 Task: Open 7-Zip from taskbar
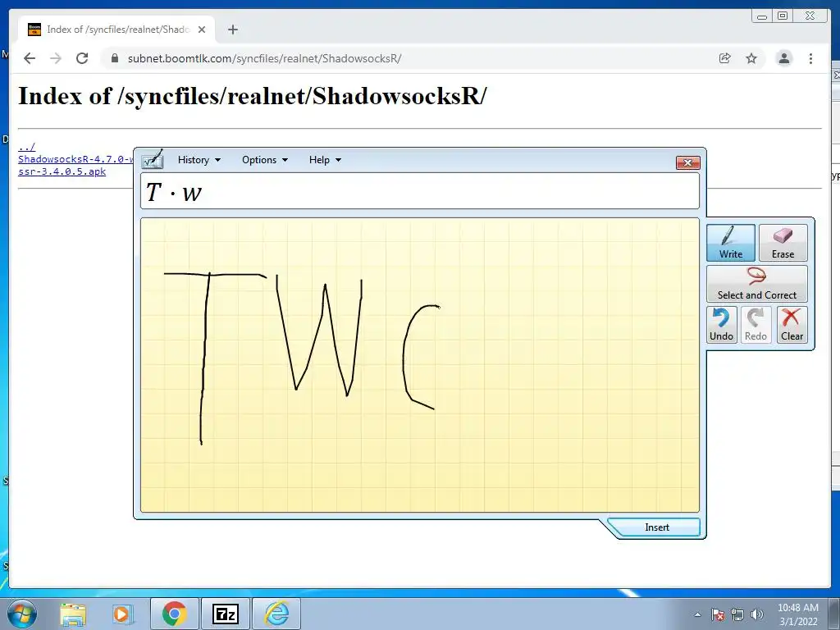[x=225, y=614]
